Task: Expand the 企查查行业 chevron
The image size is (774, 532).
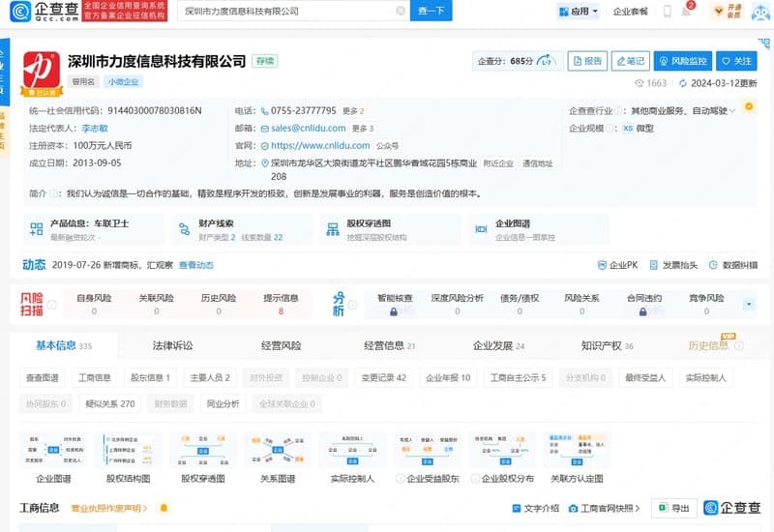Action: pyautogui.click(x=732, y=111)
